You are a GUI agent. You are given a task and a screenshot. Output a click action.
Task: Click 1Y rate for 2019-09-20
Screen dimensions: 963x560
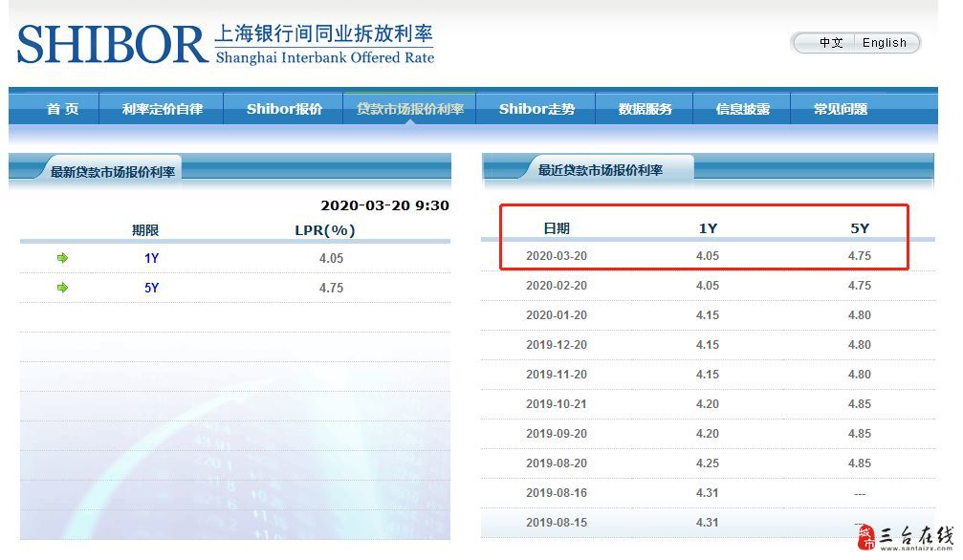pos(708,434)
